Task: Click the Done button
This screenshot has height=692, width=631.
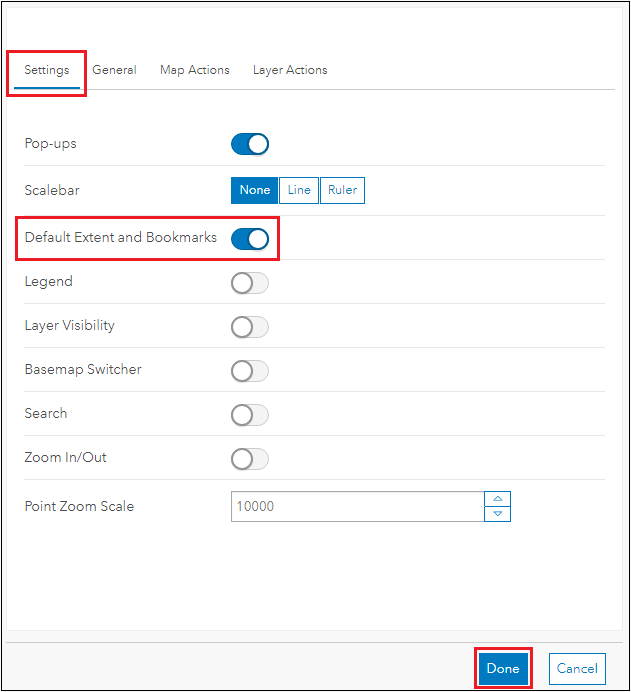Action: [x=503, y=669]
